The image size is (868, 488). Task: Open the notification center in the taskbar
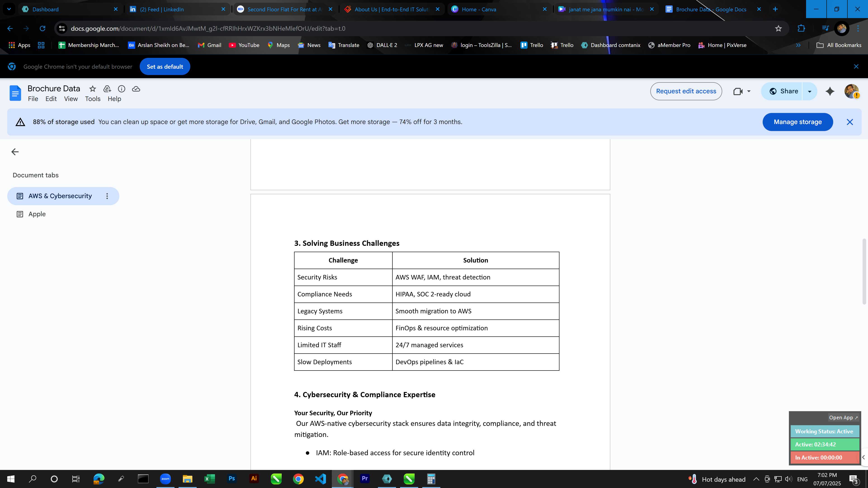pos(854,479)
